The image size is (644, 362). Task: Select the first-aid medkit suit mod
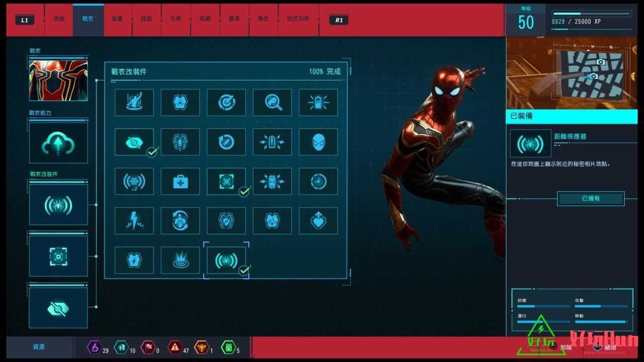click(x=180, y=182)
